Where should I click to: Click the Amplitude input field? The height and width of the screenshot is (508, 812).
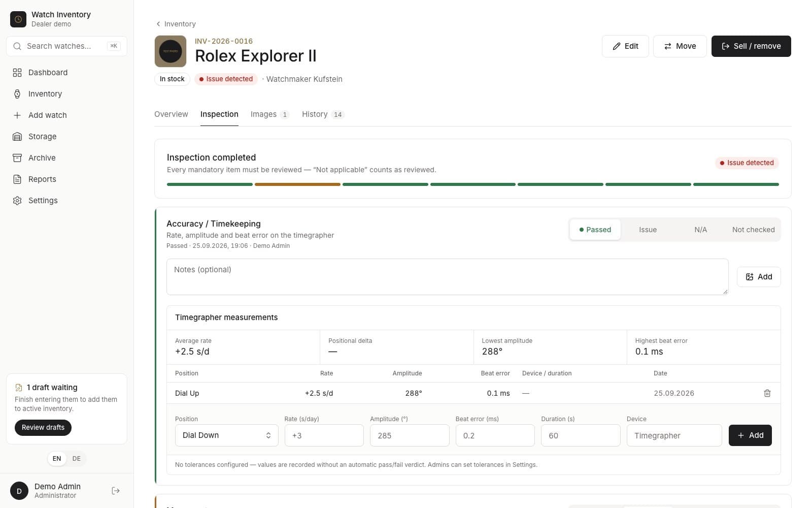pos(410,435)
